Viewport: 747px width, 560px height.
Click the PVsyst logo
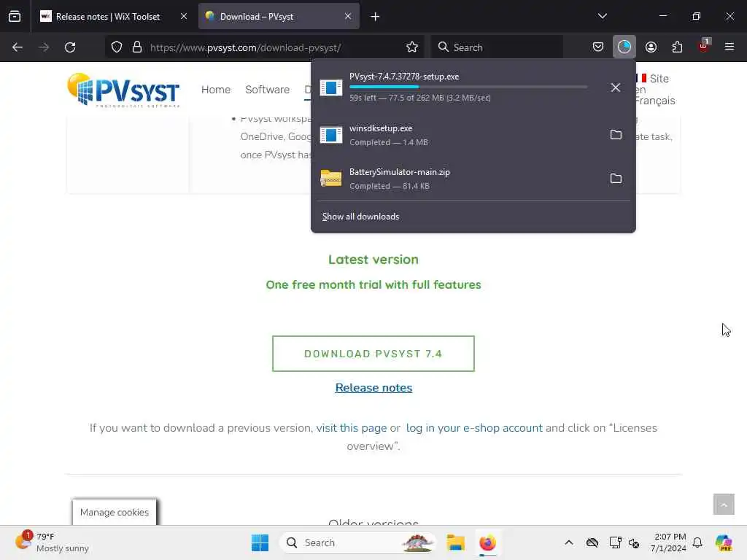[x=123, y=90]
